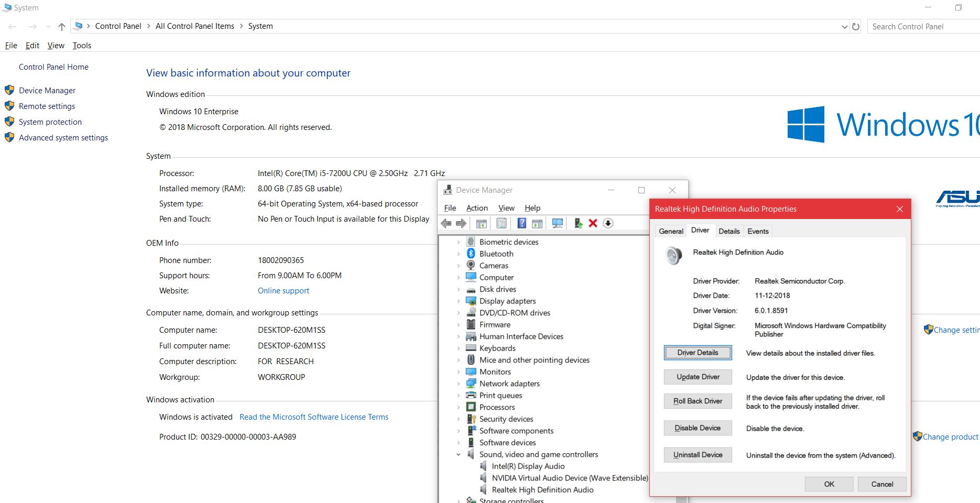The width and height of the screenshot is (980, 503).
Task: Click the Network adapters category icon
Action: coord(471,384)
